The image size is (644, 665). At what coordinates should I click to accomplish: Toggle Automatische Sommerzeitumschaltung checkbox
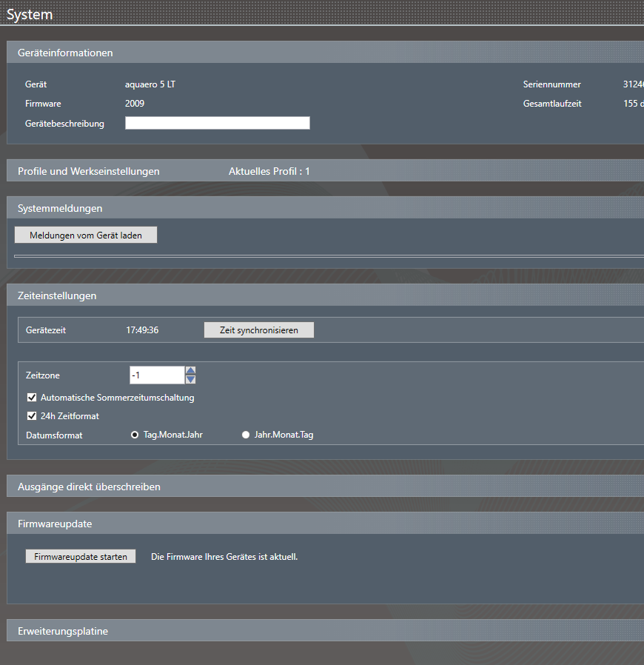[x=32, y=398]
